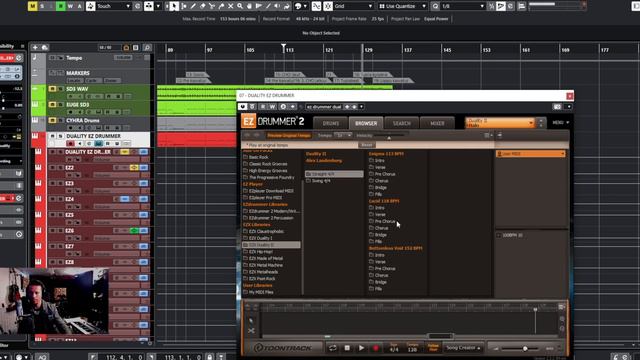Viewport: 640px width, 360px height.
Task: Switch to the MIXER tab
Action: point(437,123)
